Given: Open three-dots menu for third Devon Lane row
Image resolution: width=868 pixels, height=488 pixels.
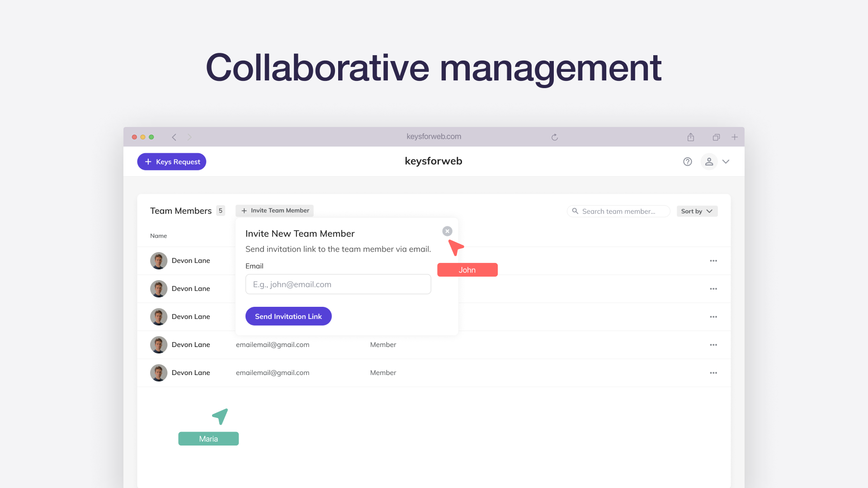Looking at the screenshot, I should [x=713, y=317].
